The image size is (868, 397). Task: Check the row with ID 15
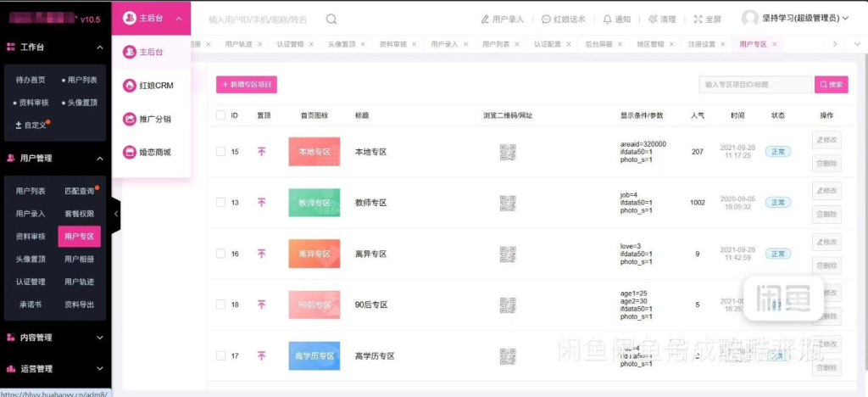point(221,151)
